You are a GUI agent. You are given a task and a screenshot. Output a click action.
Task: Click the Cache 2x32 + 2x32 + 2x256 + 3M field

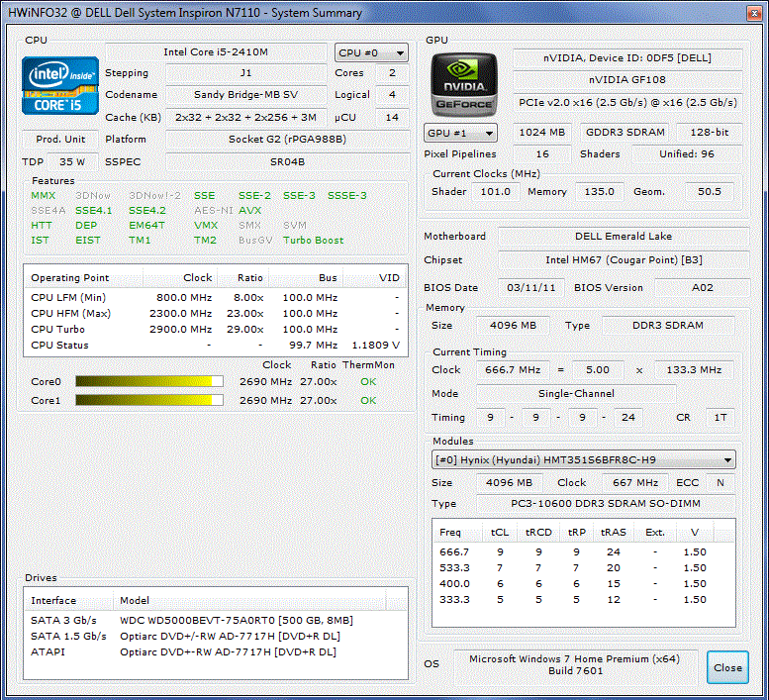pos(245,118)
